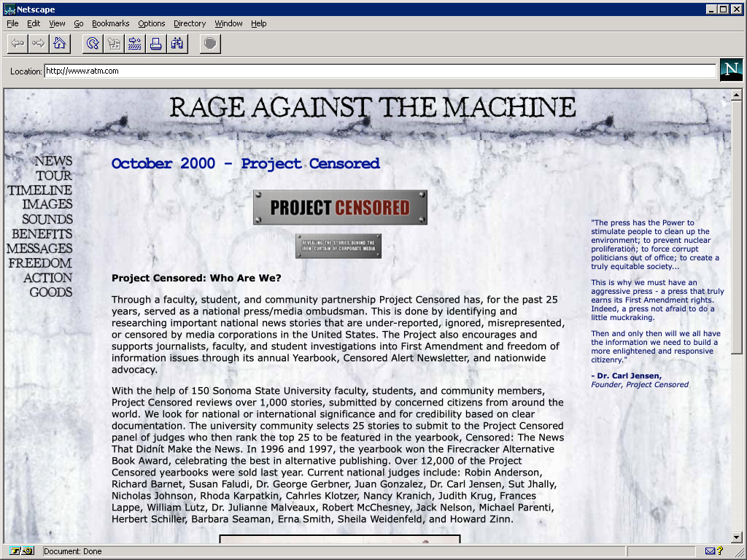Open the NEWS sidebar link

53,161
